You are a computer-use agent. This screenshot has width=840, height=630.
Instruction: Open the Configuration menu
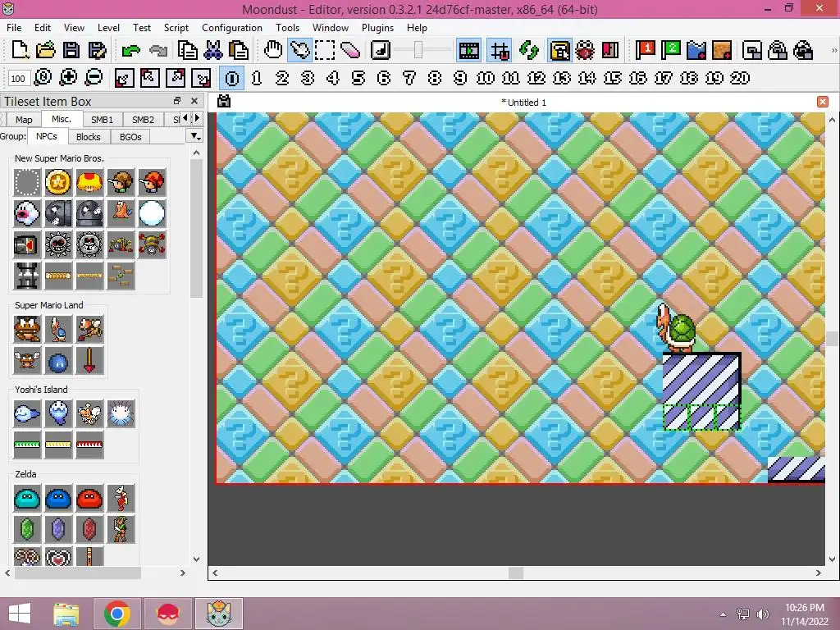tap(232, 27)
